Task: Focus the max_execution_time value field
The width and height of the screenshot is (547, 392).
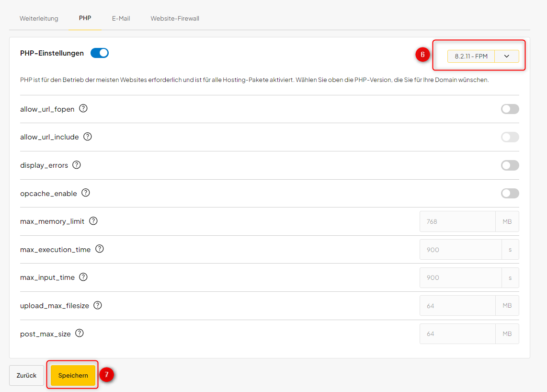Action: [460, 250]
